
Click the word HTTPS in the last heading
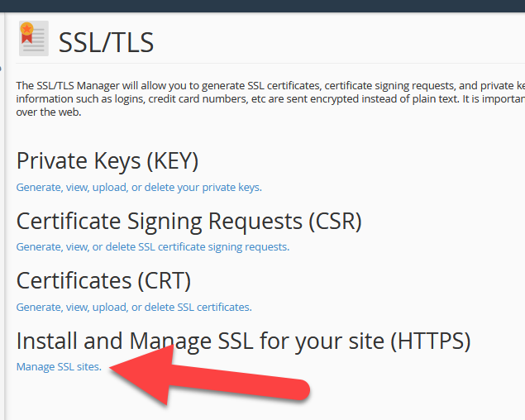click(431, 341)
